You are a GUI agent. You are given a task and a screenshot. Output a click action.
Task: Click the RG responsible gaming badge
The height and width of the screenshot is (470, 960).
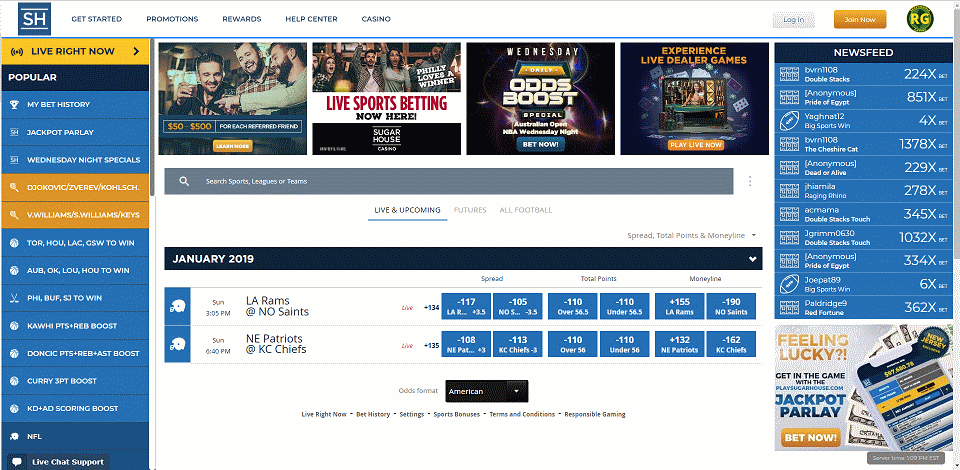[x=920, y=19]
